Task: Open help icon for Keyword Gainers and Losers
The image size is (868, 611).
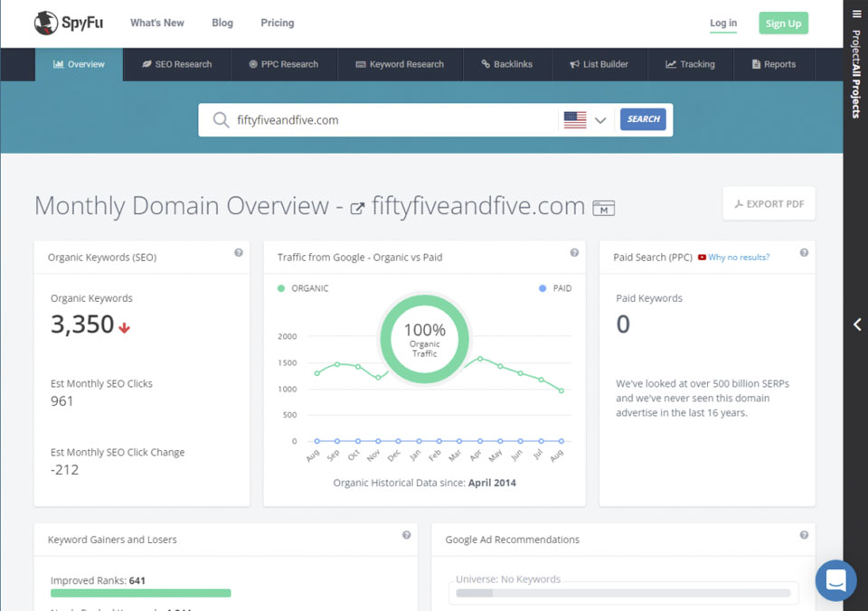Action: click(406, 535)
